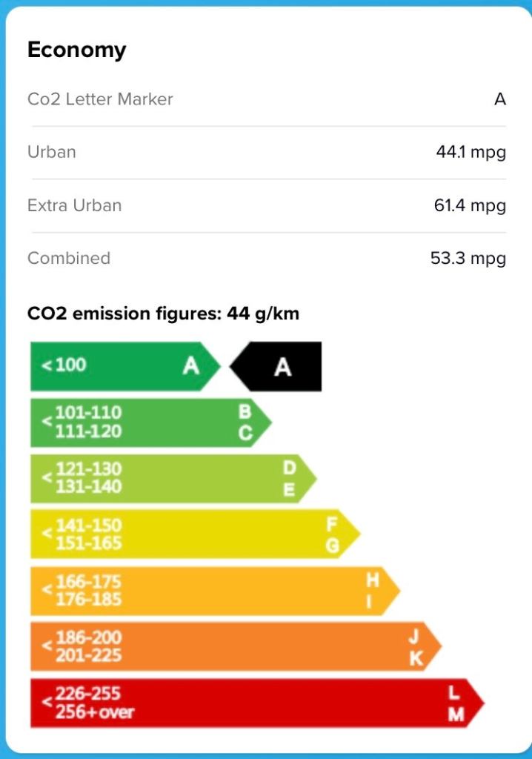The image size is (532, 759).
Task: Click the CO2 emission figures heading
Action: click(x=163, y=314)
